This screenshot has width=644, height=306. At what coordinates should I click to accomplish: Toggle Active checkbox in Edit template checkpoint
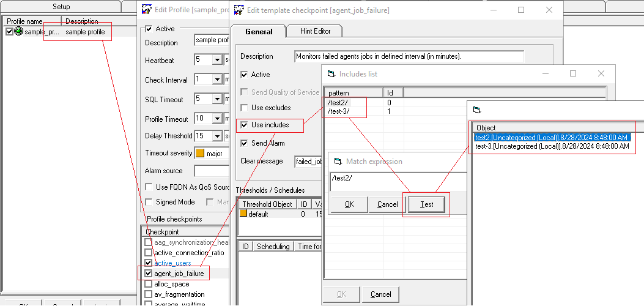click(x=245, y=75)
